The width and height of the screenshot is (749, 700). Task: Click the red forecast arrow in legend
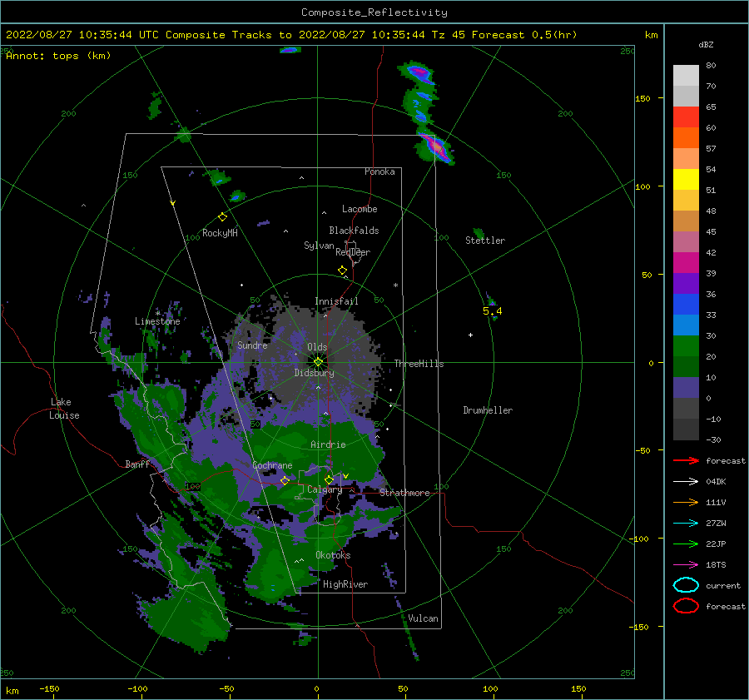pos(686,460)
